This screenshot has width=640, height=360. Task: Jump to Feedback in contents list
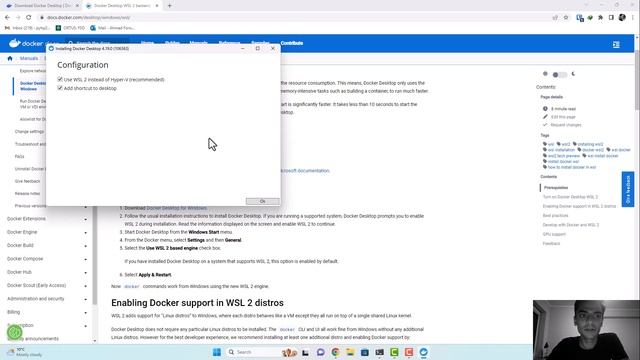click(551, 244)
